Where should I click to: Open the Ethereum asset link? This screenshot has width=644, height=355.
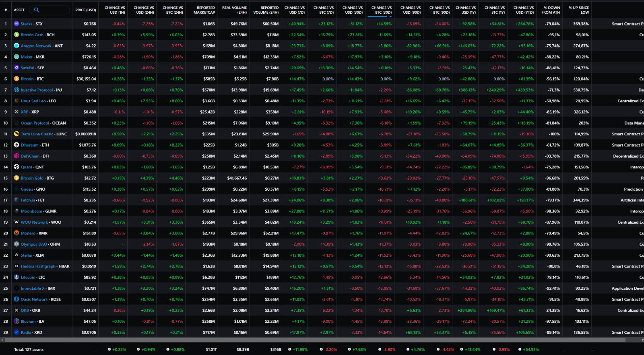click(x=30, y=145)
